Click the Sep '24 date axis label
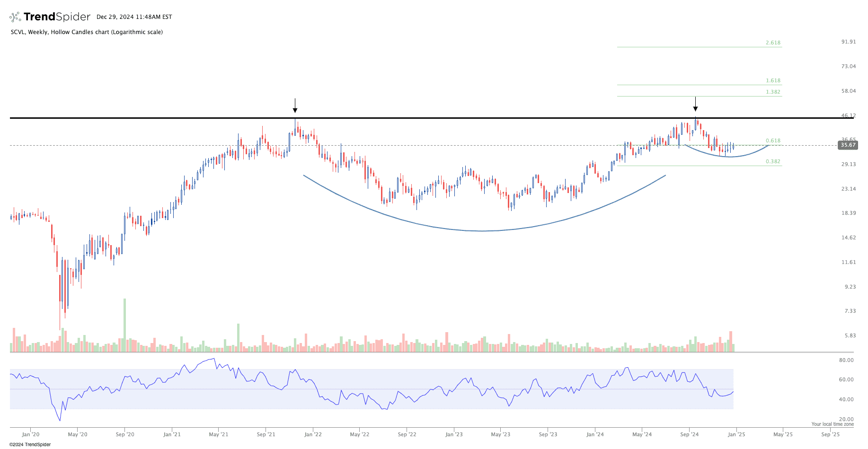 tap(689, 434)
